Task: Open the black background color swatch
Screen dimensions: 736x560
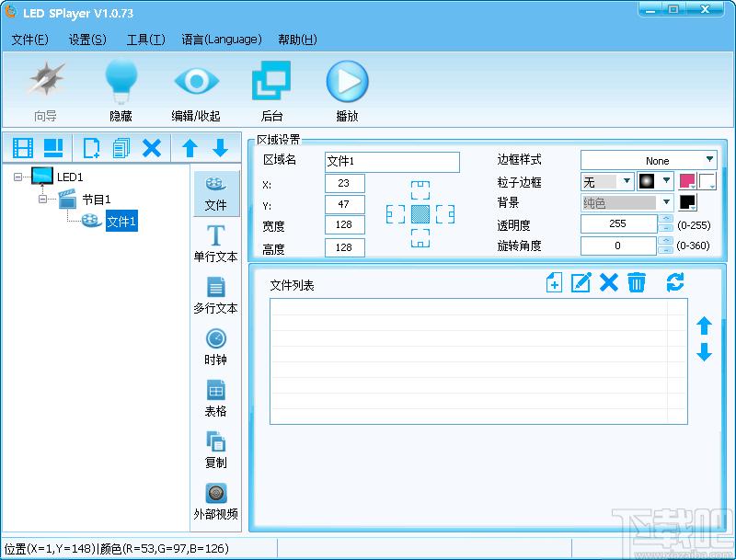Action: tap(687, 202)
